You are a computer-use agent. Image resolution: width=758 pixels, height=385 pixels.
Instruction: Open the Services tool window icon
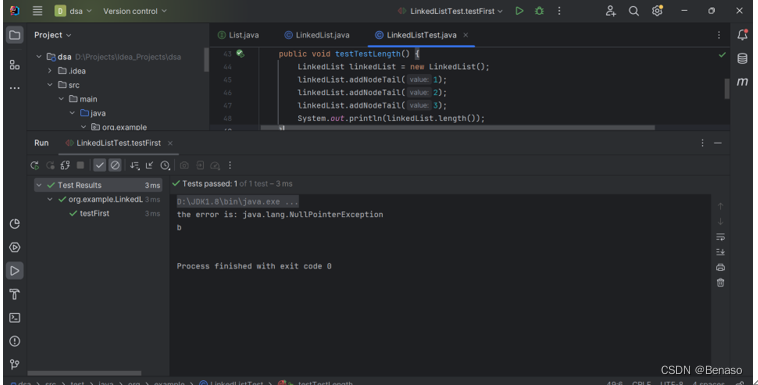coord(15,247)
